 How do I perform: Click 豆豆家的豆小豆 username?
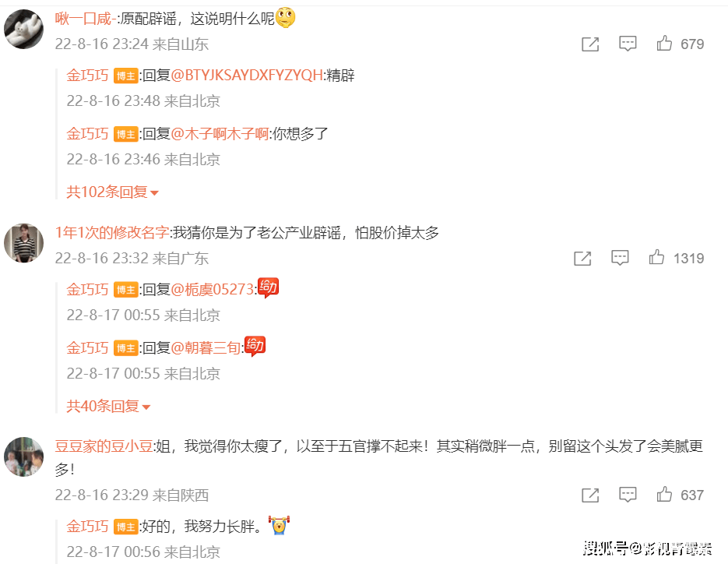pos(104,446)
